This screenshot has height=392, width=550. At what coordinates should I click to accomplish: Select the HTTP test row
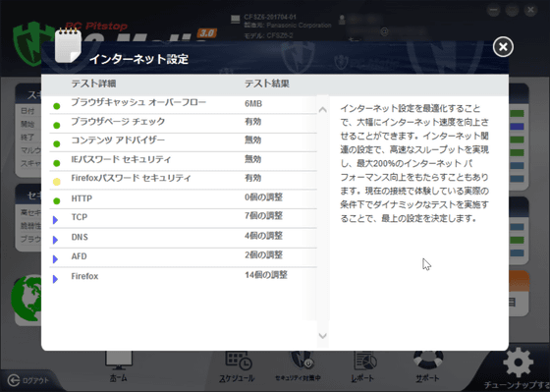(x=183, y=199)
